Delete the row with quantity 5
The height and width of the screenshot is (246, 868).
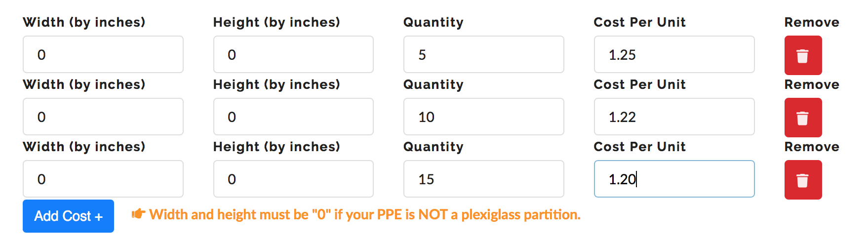pyautogui.click(x=803, y=55)
